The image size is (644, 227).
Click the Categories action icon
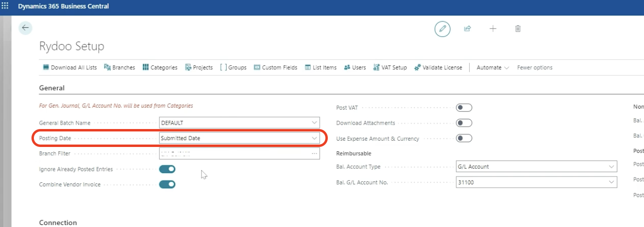145,67
